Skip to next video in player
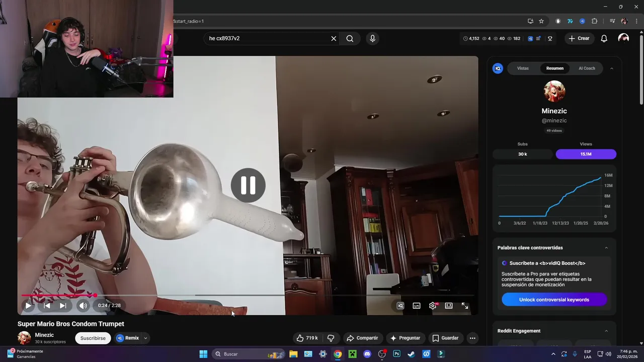The height and width of the screenshot is (362, 644). pyautogui.click(x=63, y=305)
